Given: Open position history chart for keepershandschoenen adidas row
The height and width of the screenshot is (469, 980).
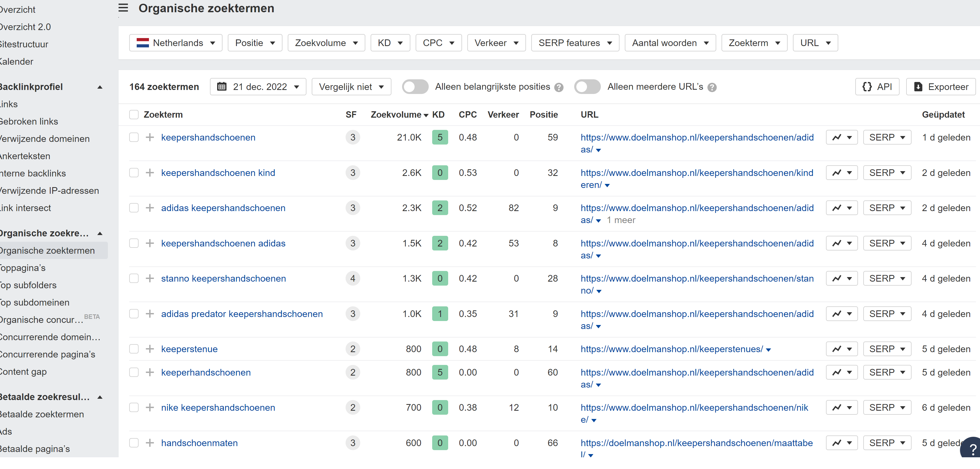Looking at the screenshot, I should 841,243.
